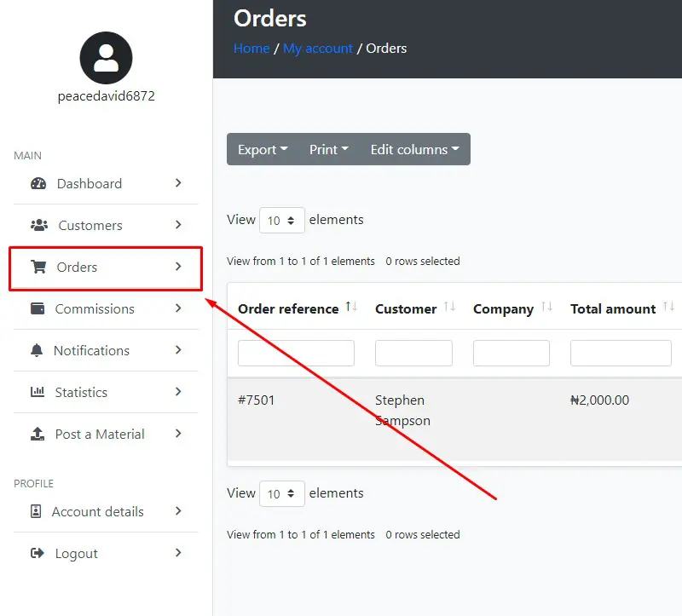The height and width of the screenshot is (616, 682).
Task: Sort table by Customer column header
Action: tap(406, 308)
